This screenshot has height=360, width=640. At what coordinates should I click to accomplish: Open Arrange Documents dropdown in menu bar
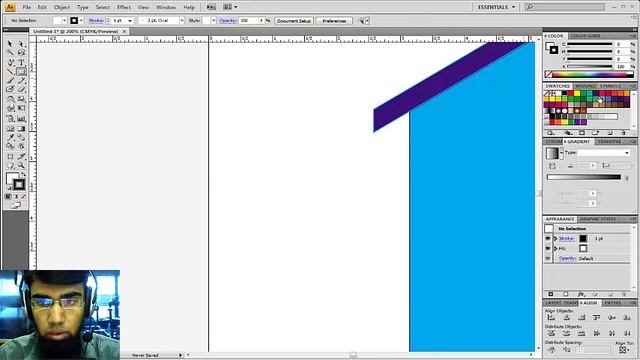point(230,7)
